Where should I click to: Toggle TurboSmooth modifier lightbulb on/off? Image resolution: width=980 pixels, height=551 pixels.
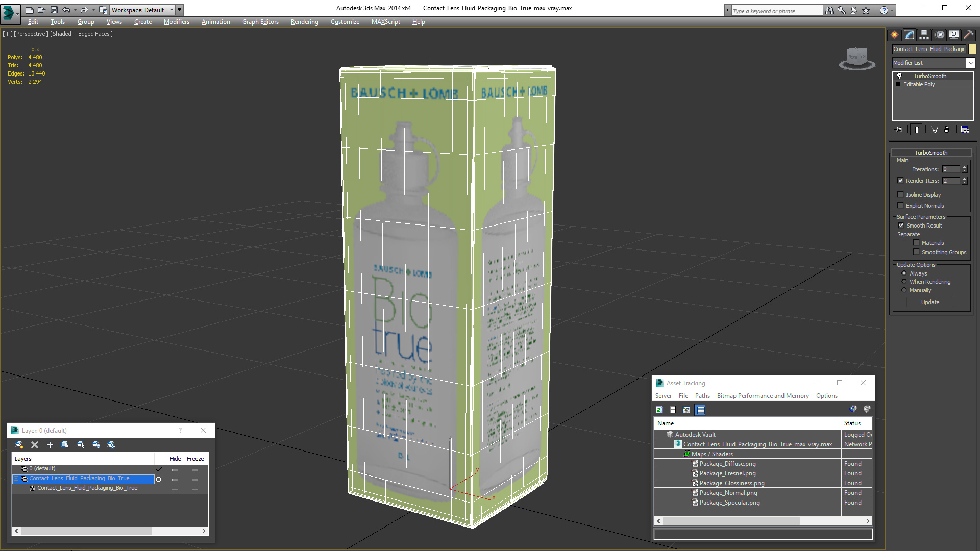point(899,76)
